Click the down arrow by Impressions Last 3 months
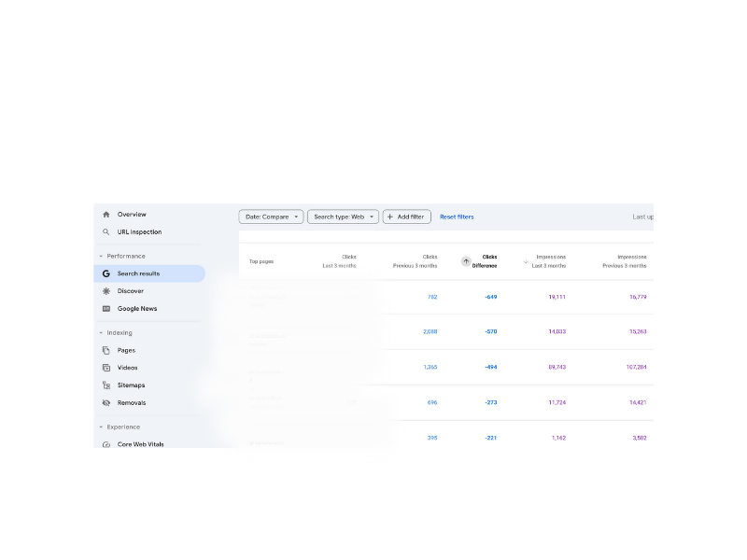The width and height of the screenshot is (747, 560). pyautogui.click(x=526, y=261)
